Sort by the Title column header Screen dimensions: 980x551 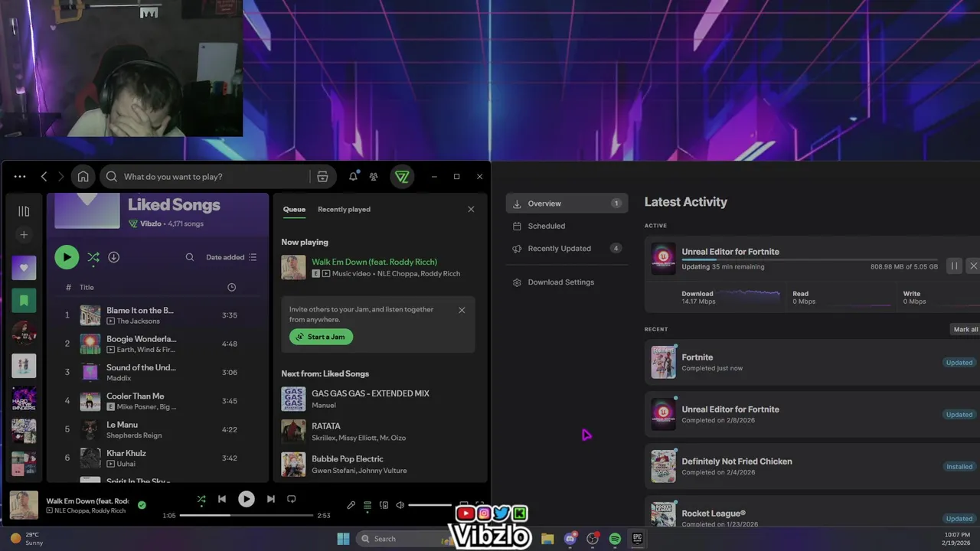pyautogui.click(x=87, y=288)
